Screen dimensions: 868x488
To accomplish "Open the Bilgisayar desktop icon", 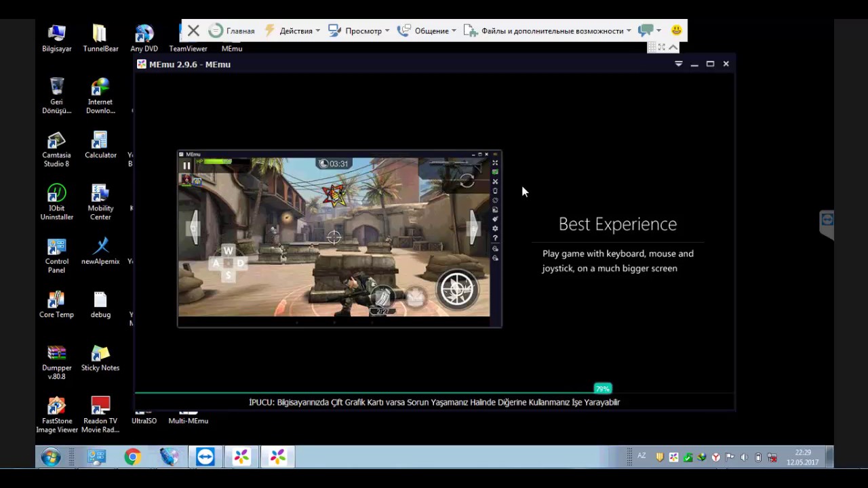I will (x=56, y=38).
